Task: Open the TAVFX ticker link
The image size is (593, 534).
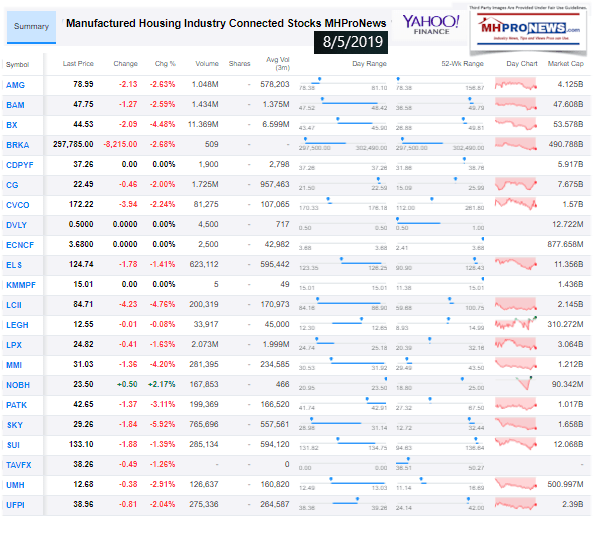Action: point(19,466)
